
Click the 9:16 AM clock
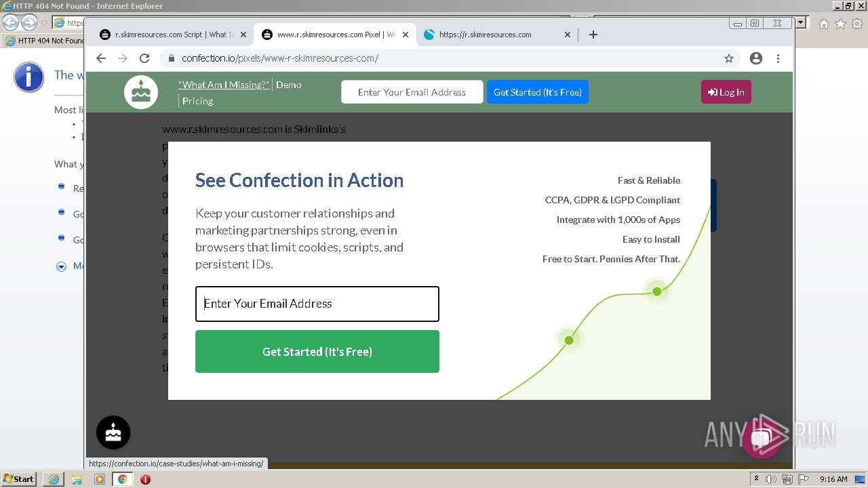[x=833, y=479]
